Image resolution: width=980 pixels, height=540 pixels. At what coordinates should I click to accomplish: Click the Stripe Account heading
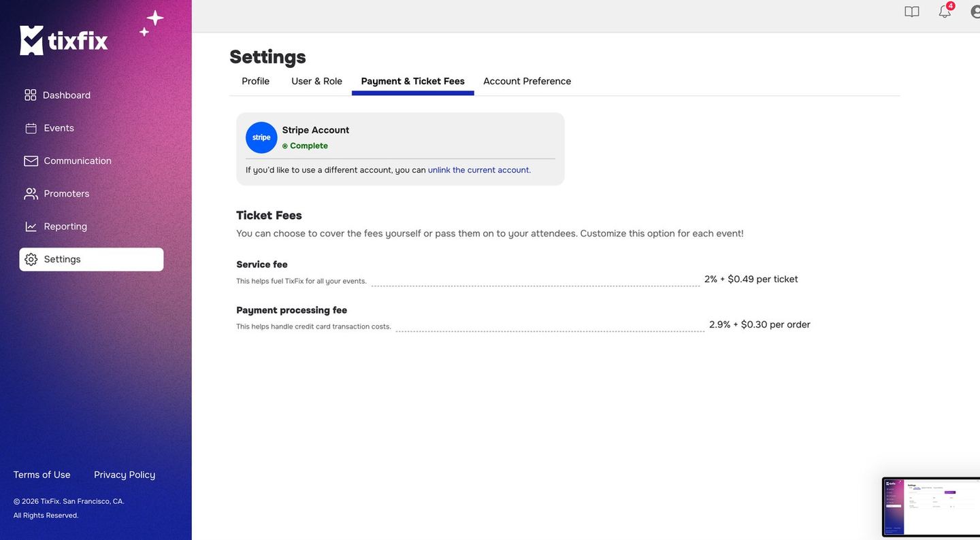tap(316, 130)
